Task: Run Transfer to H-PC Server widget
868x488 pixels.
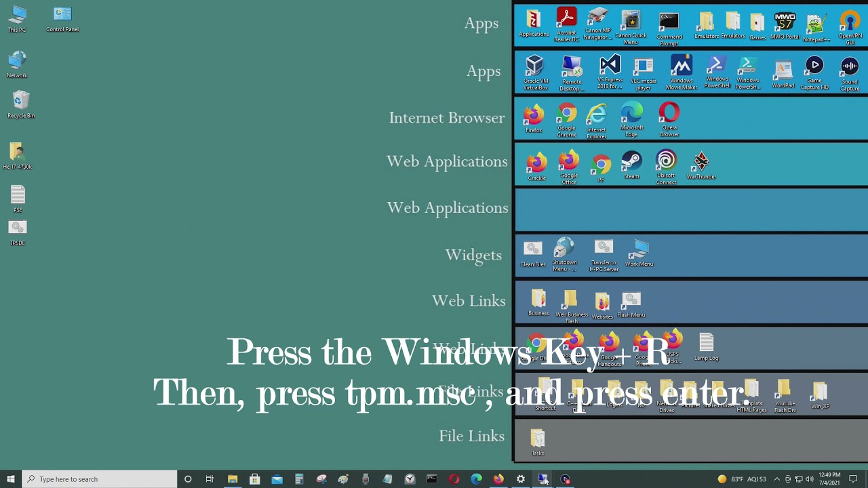Action: point(604,256)
